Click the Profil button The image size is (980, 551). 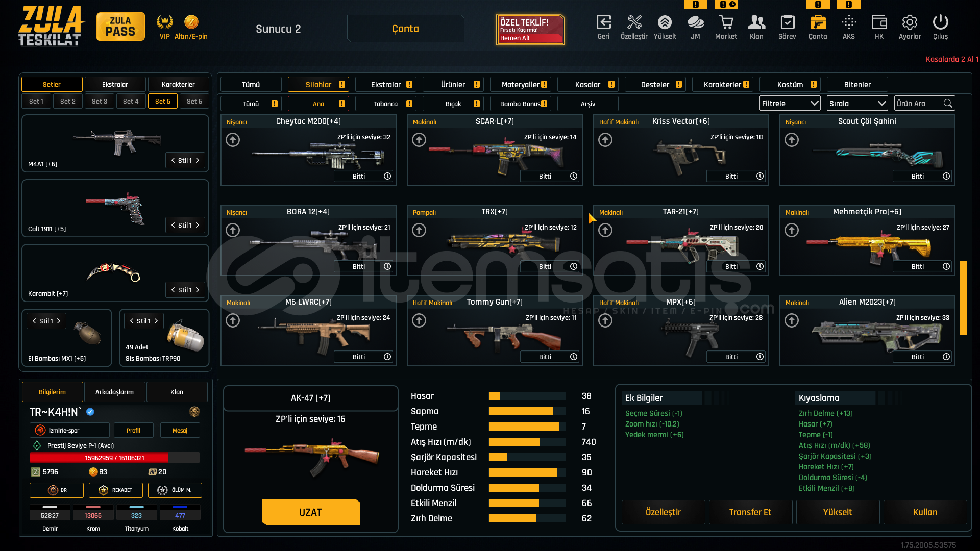[133, 430]
